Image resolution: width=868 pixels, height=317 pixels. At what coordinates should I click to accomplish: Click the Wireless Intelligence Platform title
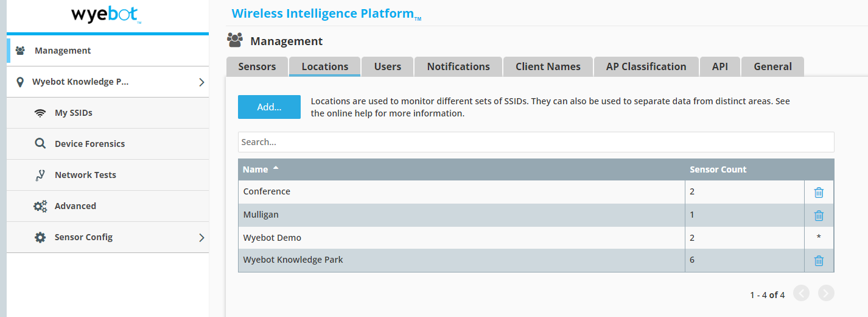(326, 13)
